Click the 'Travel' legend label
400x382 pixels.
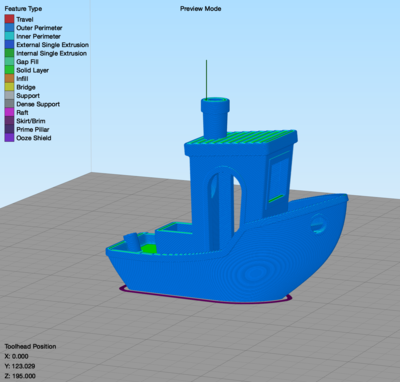tap(25, 19)
